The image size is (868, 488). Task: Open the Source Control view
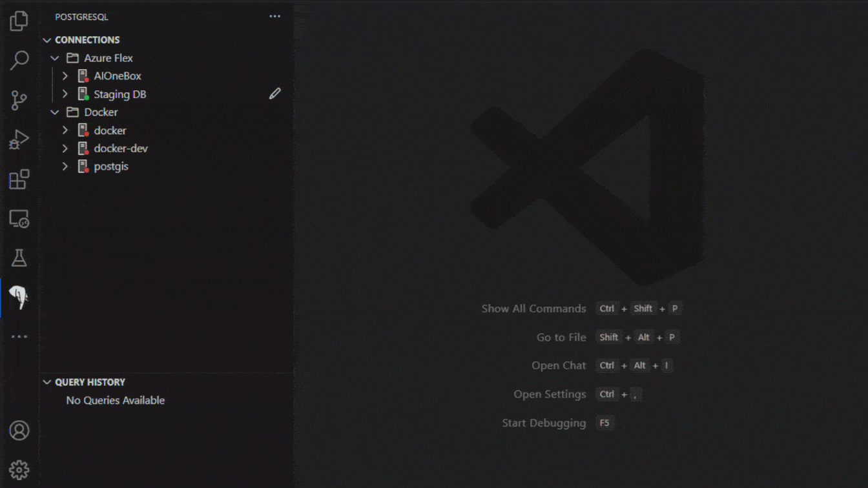[19, 100]
